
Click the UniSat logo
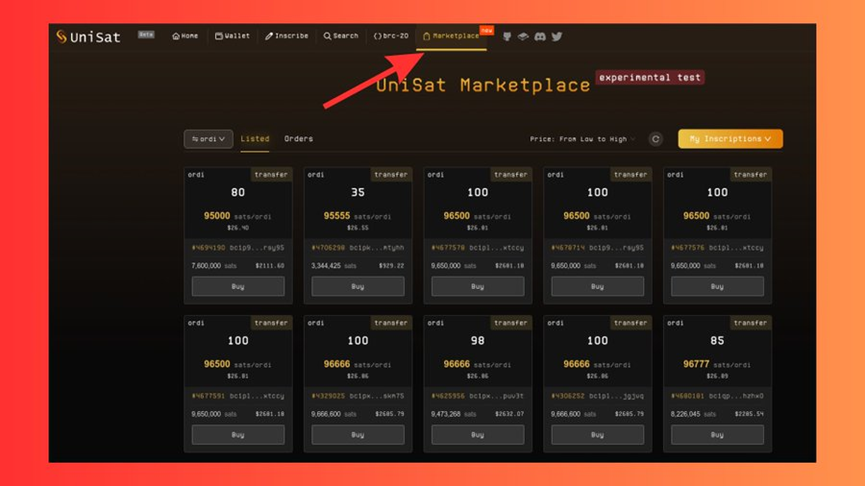[88, 37]
